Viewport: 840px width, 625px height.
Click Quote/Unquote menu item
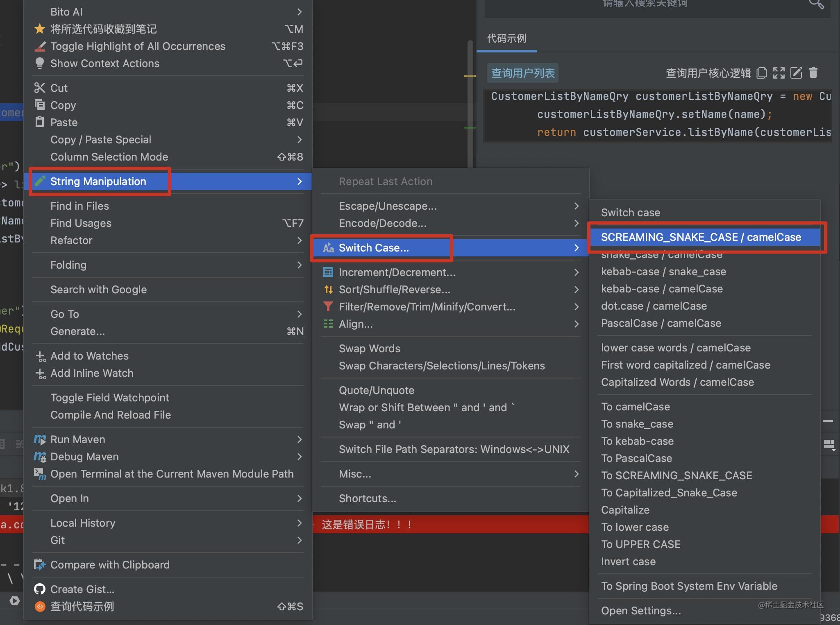451,390
